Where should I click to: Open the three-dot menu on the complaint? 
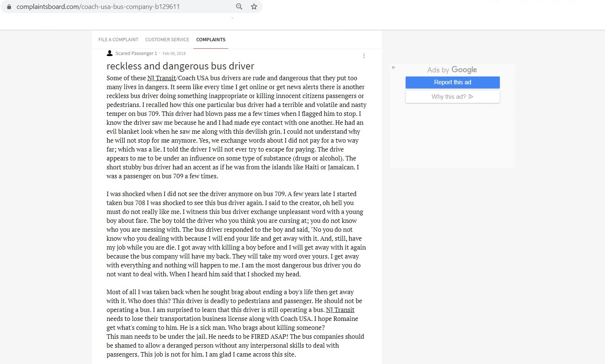(x=364, y=56)
